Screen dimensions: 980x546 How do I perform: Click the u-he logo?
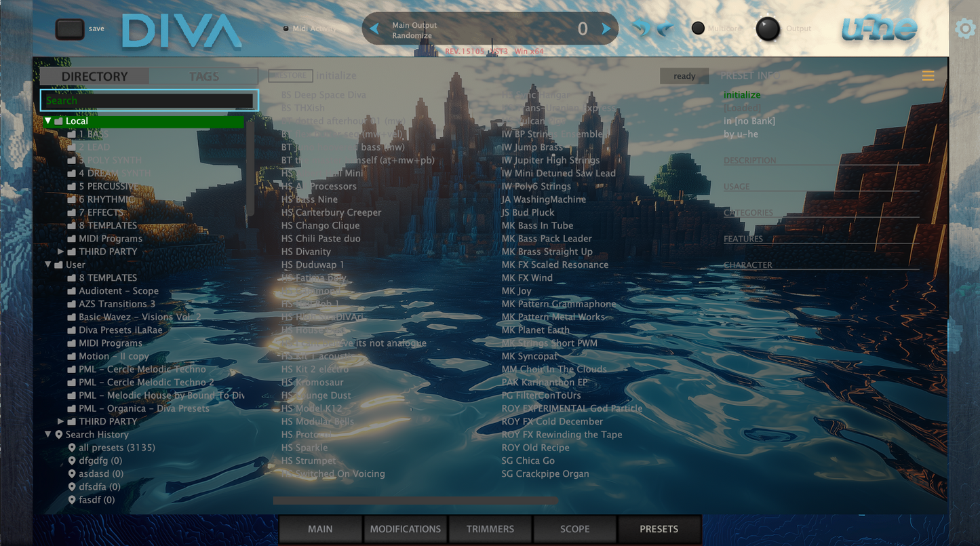879,29
